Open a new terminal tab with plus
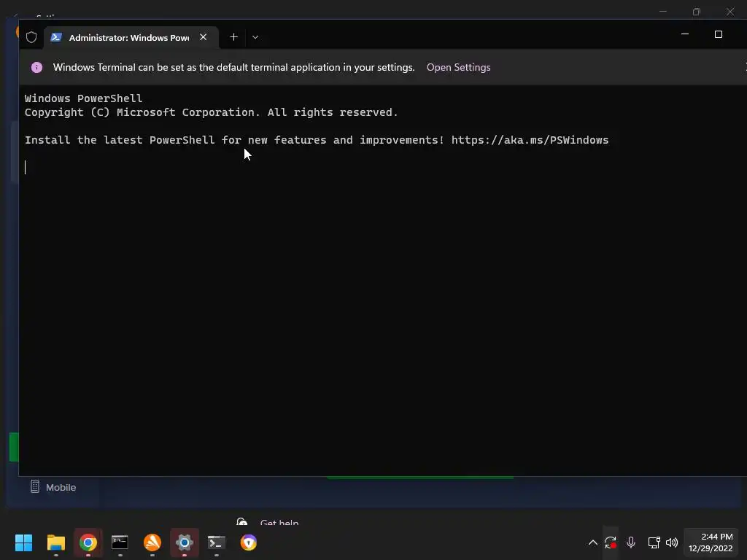Image resolution: width=747 pixels, height=560 pixels. 233,37
